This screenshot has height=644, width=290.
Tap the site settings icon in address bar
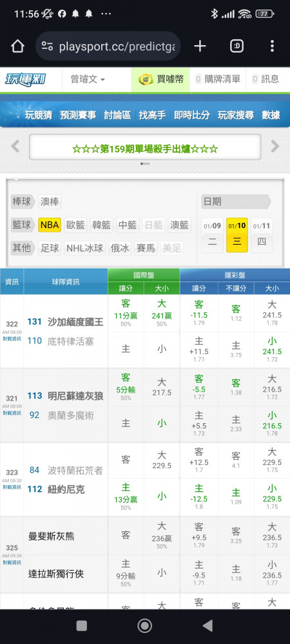point(47,46)
